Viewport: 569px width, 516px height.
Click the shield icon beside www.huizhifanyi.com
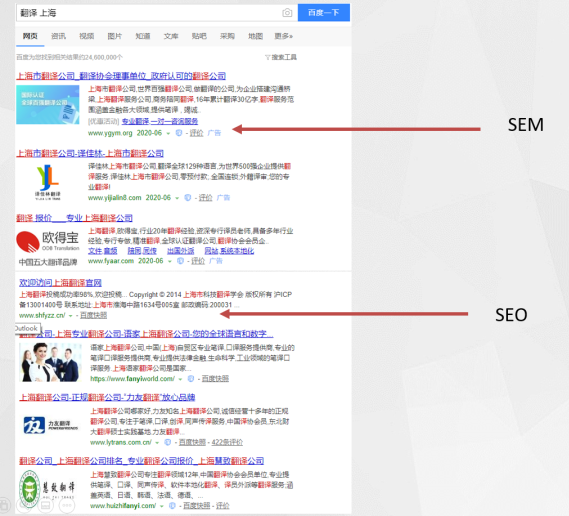click(172, 506)
